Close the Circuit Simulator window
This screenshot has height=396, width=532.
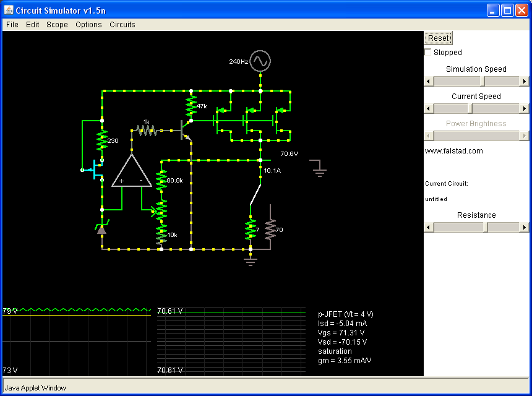522,11
